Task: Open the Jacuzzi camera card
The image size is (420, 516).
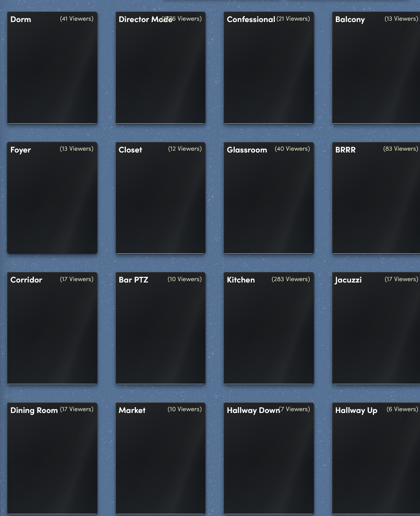Action: pos(376,328)
